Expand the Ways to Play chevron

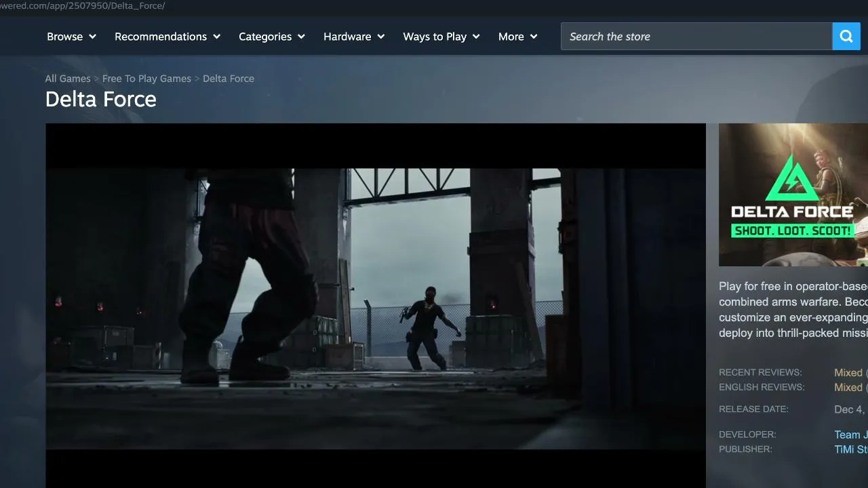pyautogui.click(x=476, y=37)
